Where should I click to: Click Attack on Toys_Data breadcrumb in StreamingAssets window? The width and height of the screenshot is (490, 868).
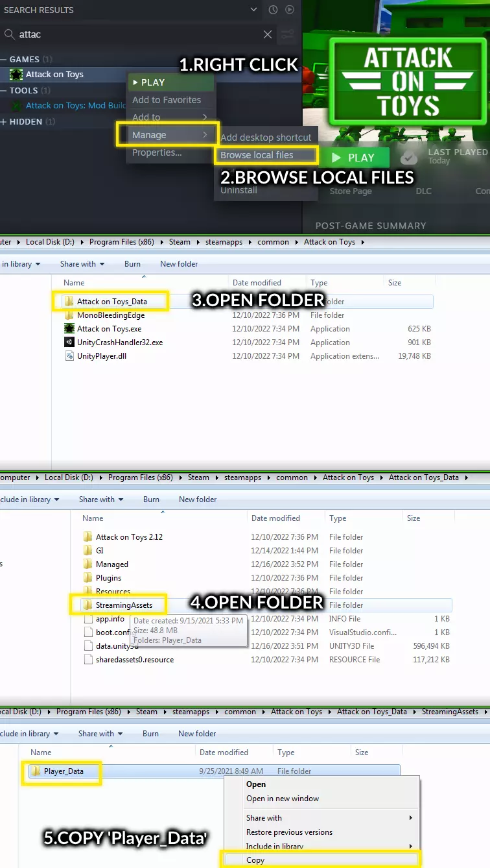coord(372,712)
